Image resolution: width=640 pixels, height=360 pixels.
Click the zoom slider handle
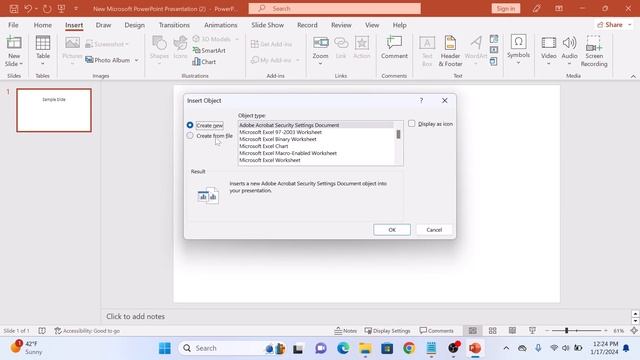point(567,331)
